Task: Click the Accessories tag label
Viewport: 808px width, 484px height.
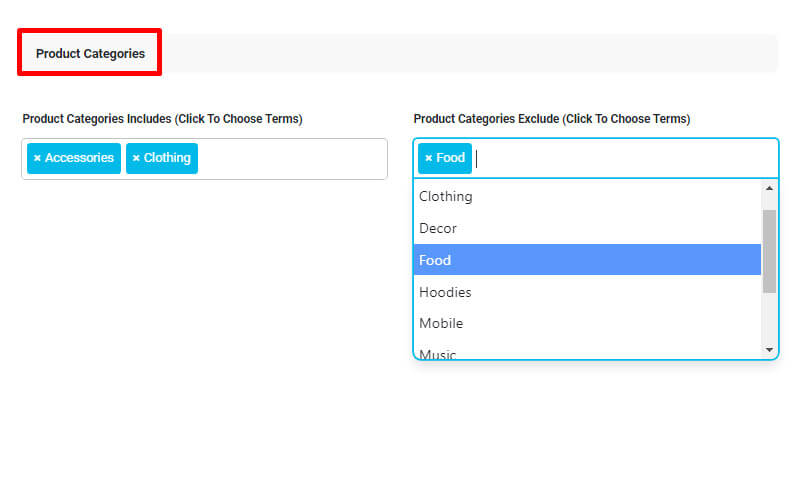Action: tap(79, 158)
